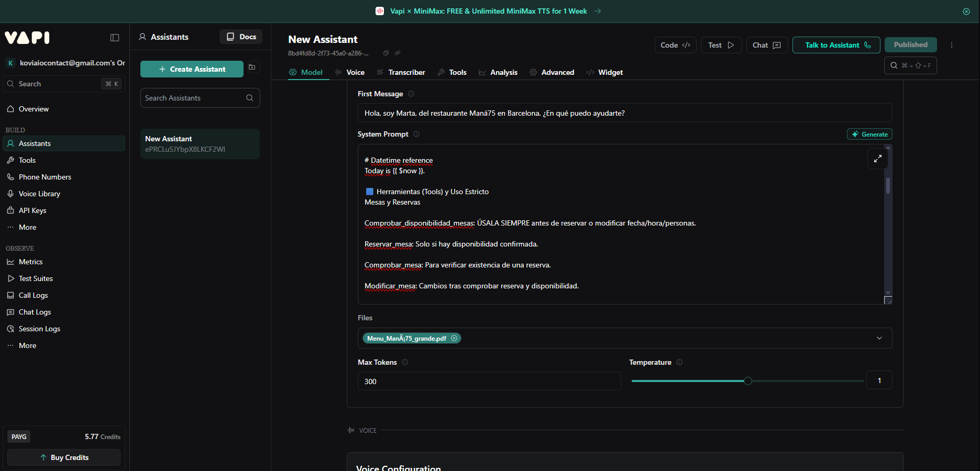Switch to the Voice tab
The height and width of the screenshot is (471, 980).
coord(355,72)
